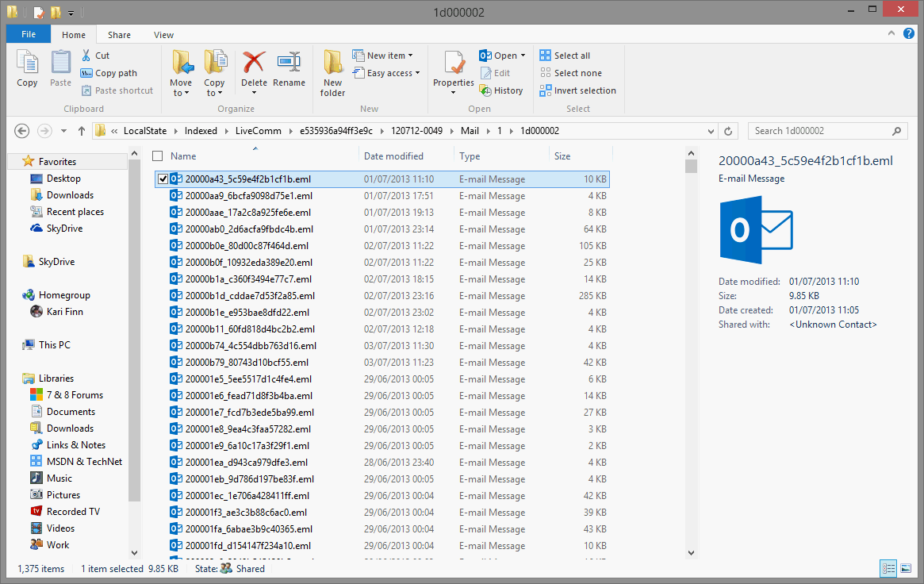Click Paste shortcut in Clipboard group

tap(117, 90)
